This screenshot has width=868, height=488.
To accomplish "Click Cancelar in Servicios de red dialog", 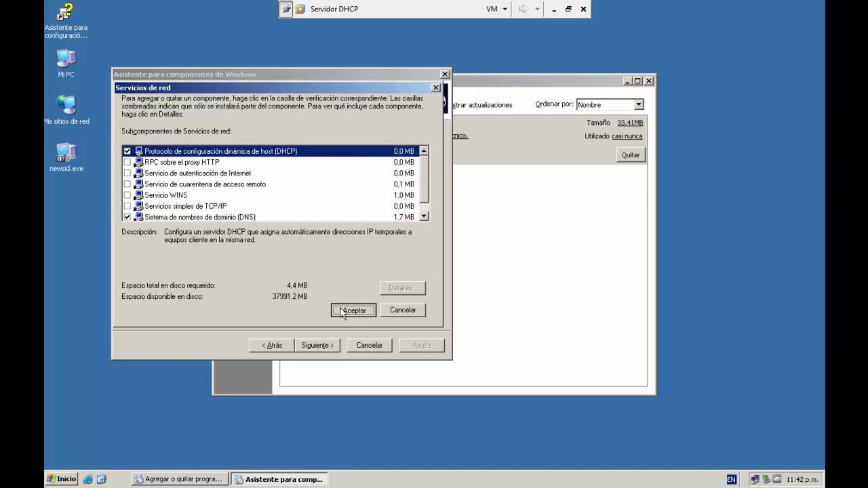I will click(403, 310).
